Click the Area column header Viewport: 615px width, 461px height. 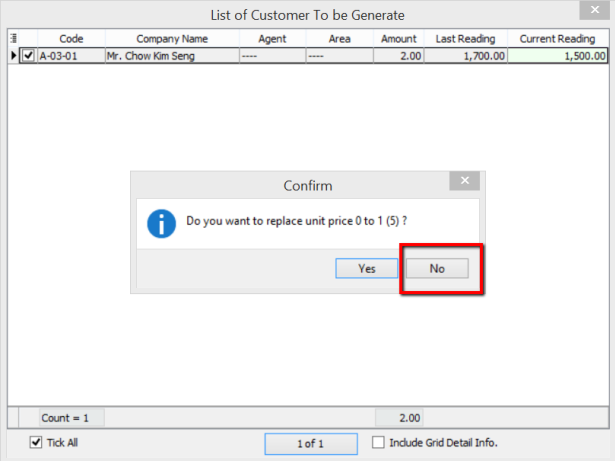coord(339,39)
